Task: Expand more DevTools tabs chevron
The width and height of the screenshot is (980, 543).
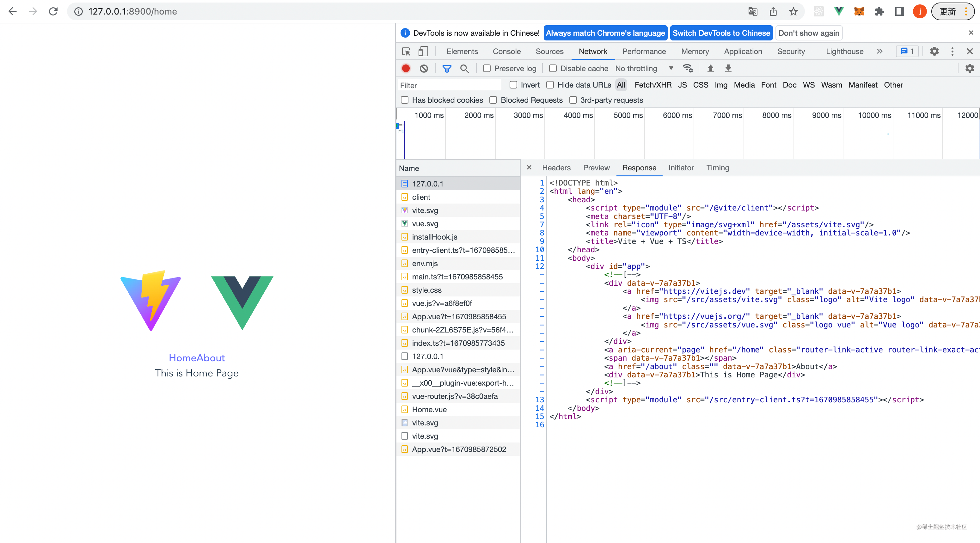Action: (x=879, y=51)
